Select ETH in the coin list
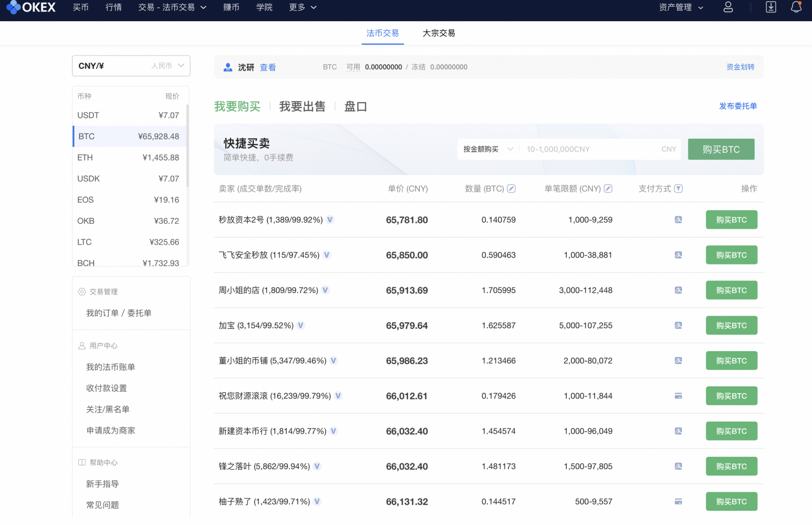812x525 pixels. (130, 158)
